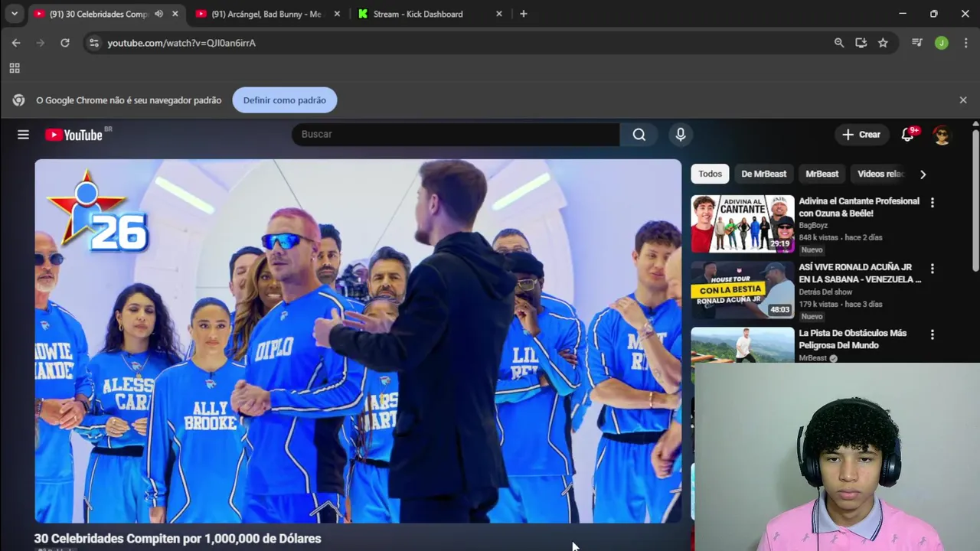Open options for Adivina el Cantante video
The width and height of the screenshot is (980, 551).
coord(932,203)
